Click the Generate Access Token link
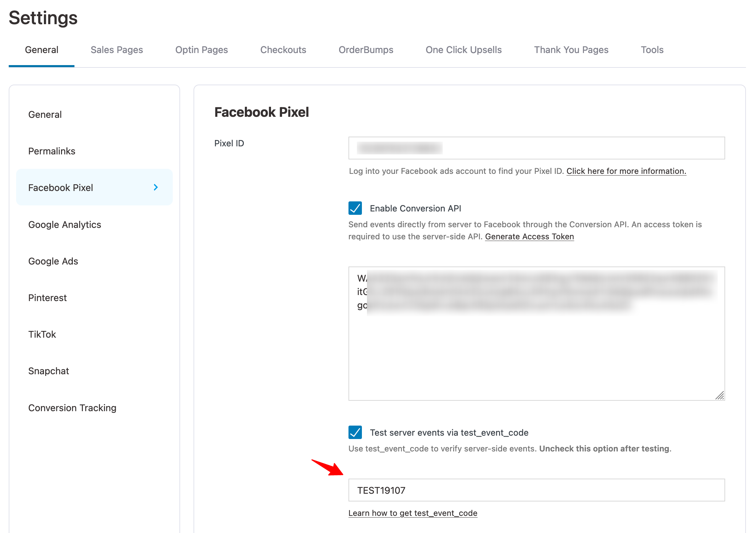The height and width of the screenshot is (533, 756). point(529,237)
